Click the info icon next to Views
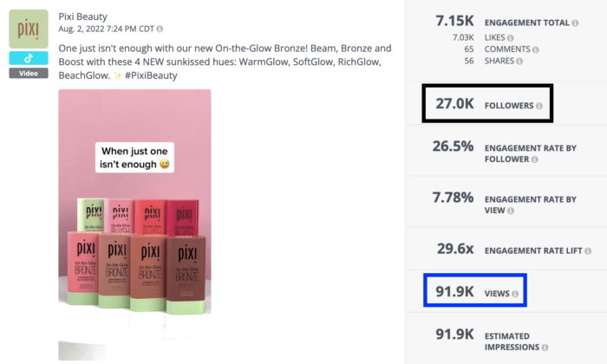607x364 pixels. (515, 294)
